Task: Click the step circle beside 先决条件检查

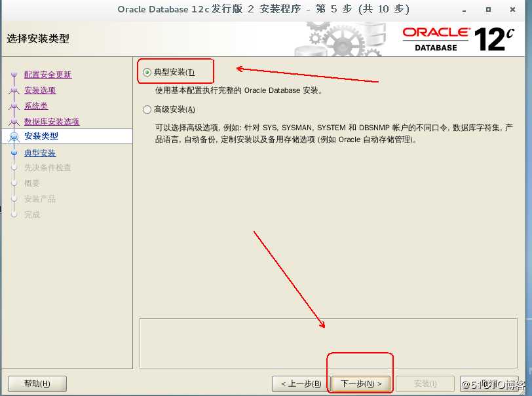Action: 14,168
